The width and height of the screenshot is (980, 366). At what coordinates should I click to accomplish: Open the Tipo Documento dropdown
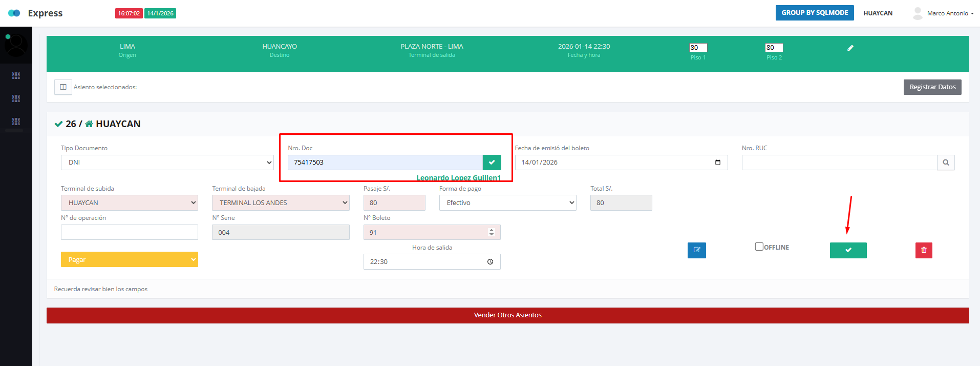tap(167, 162)
